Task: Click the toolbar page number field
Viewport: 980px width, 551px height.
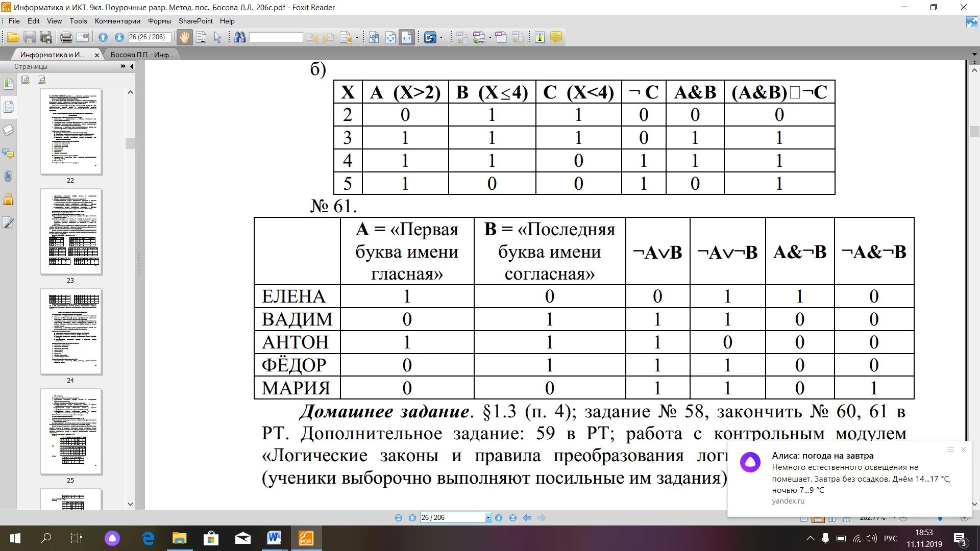Action: [x=150, y=37]
